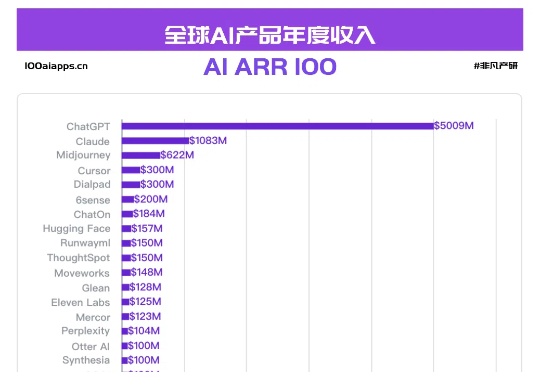Open the 100aiapps.cn website label
Screen dimensions: 540x372
pyautogui.click(x=56, y=66)
